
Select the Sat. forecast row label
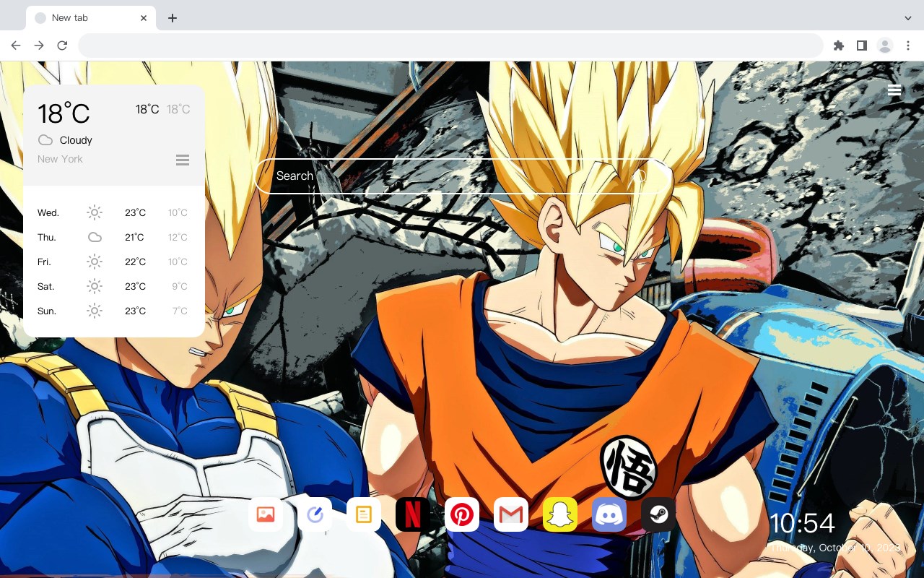tap(46, 286)
